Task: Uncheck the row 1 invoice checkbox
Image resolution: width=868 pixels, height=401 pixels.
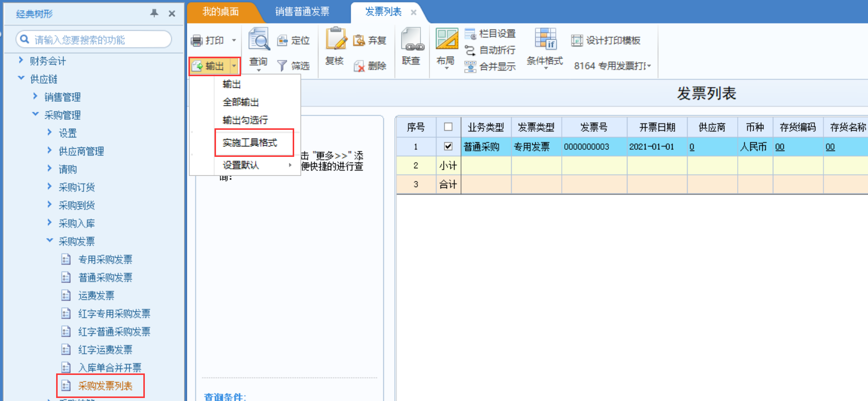Action: click(x=449, y=146)
